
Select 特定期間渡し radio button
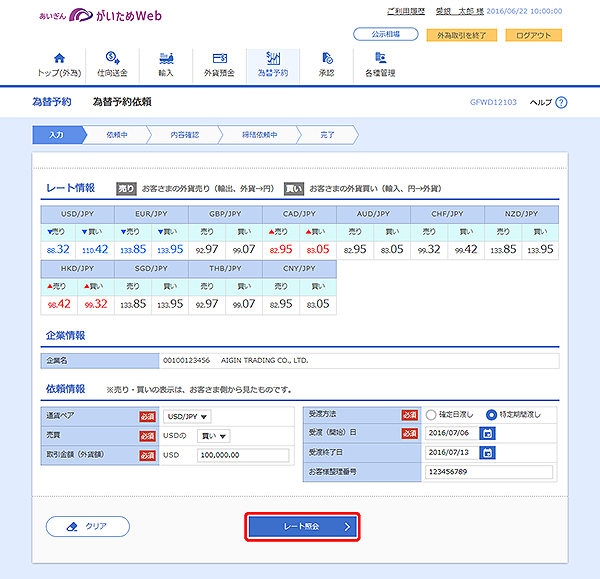coord(491,415)
